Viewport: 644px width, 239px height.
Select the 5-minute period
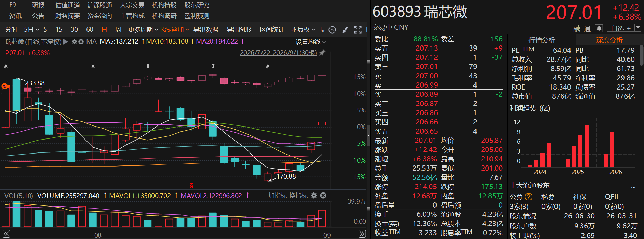45,30
